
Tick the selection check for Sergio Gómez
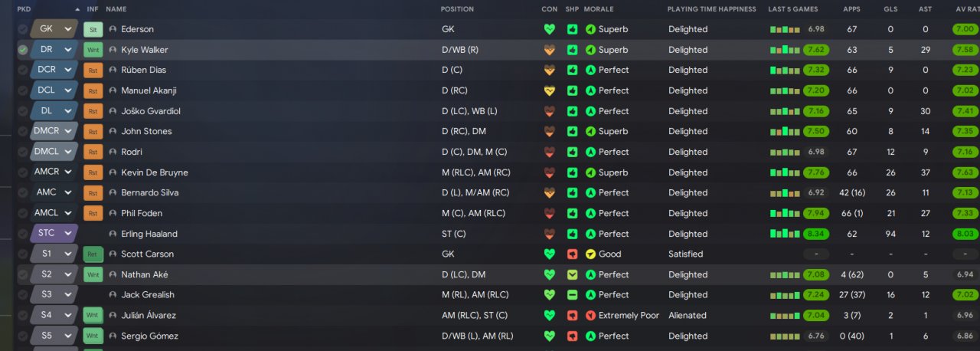(x=23, y=336)
